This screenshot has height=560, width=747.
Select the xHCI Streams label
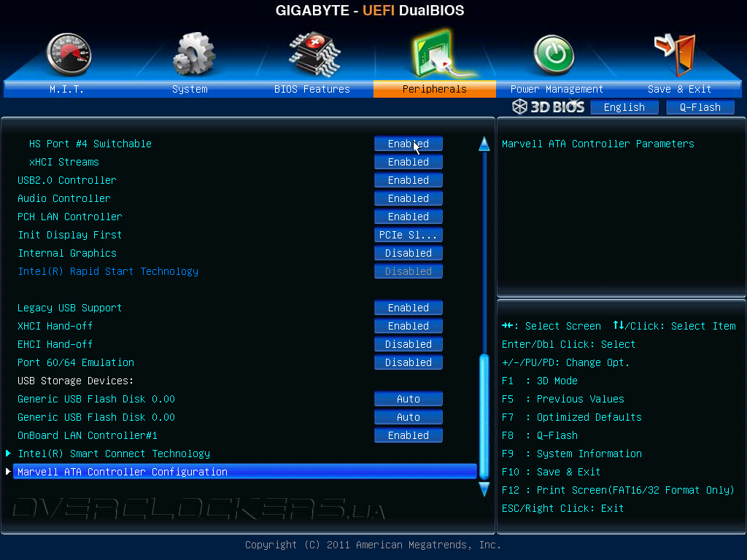point(64,162)
